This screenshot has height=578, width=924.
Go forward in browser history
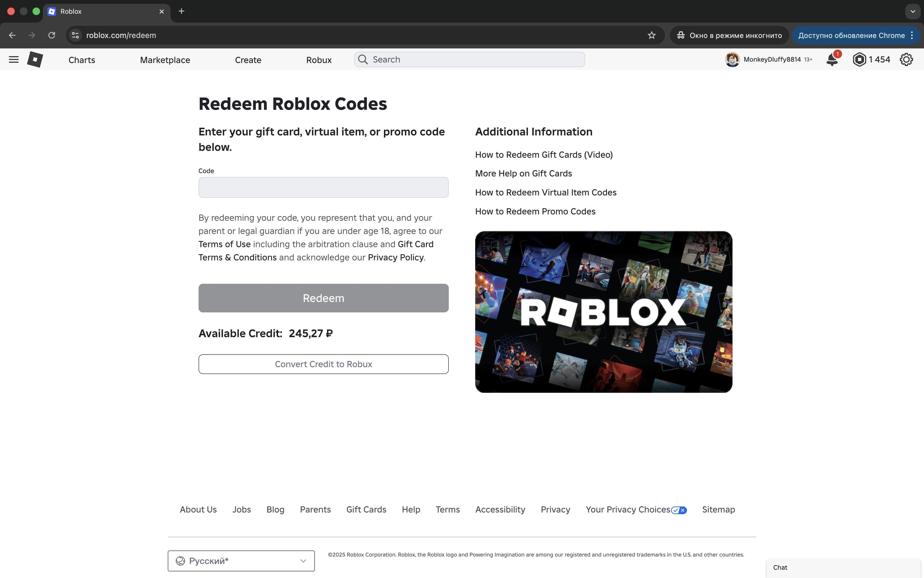32,35
